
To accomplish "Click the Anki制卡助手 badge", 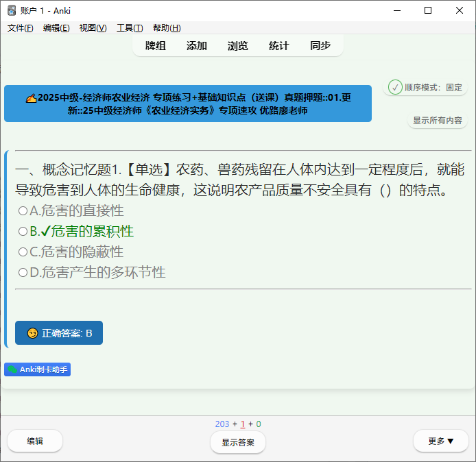I will click(x=37, y=369).
